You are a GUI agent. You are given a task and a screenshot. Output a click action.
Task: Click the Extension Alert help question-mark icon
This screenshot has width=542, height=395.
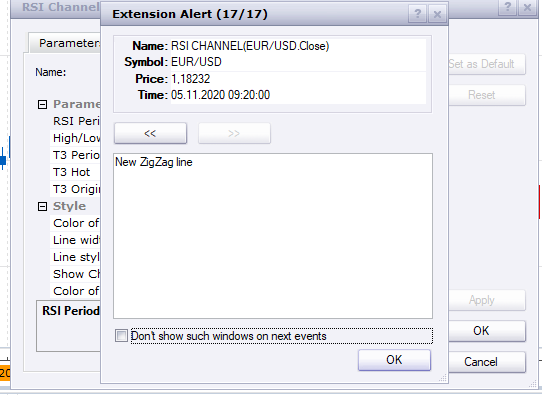[x=418, y=14]
